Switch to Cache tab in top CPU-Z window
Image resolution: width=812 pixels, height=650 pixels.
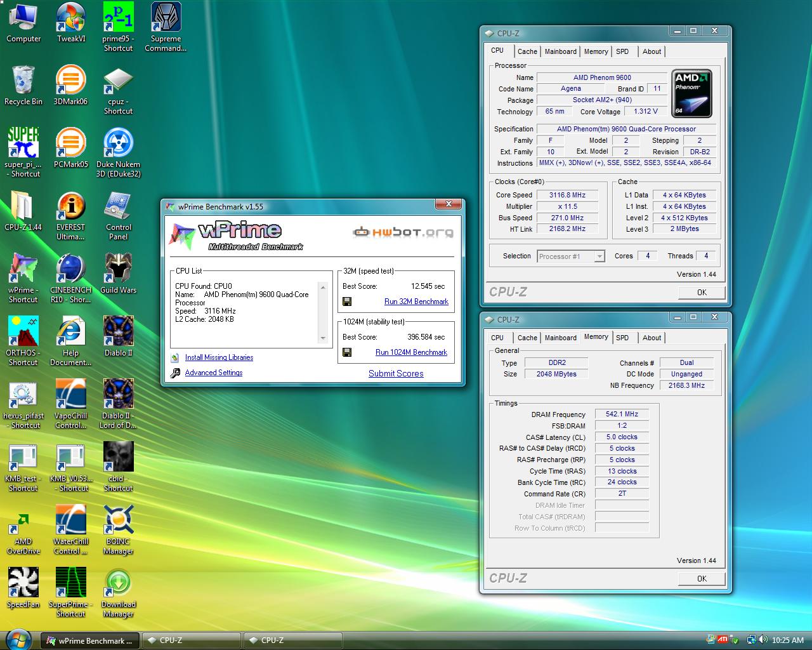(527, 51)
